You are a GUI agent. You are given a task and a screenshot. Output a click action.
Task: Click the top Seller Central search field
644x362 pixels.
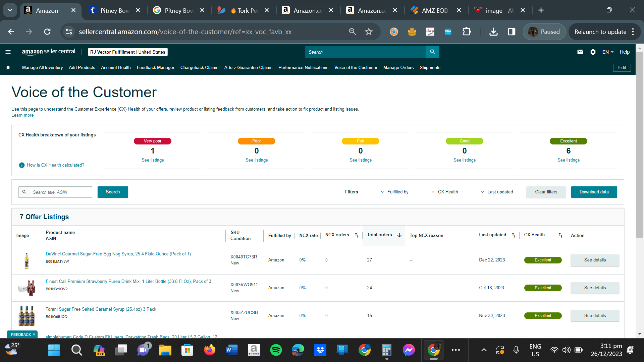point(366,52)
